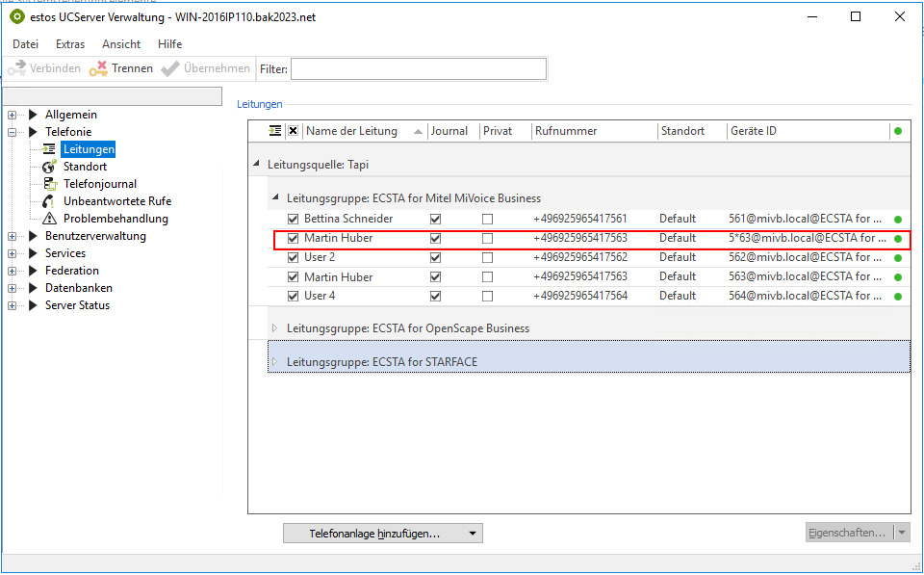This screenshot has height=575, width=924.
Task: Click the Trennen disconnect toolbar icon
Action: pyautogui.click(x=98, y=68)
